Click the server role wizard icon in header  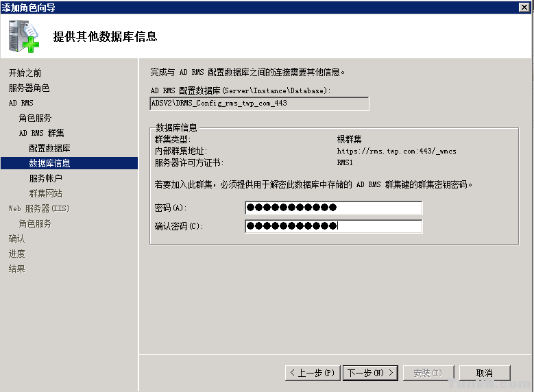coord(24,36)
